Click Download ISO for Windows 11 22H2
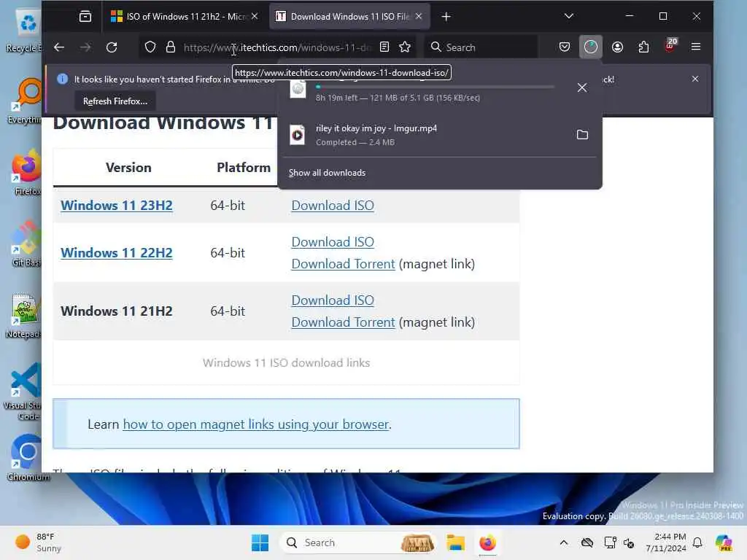747x560 pixels. coord(333,242)
